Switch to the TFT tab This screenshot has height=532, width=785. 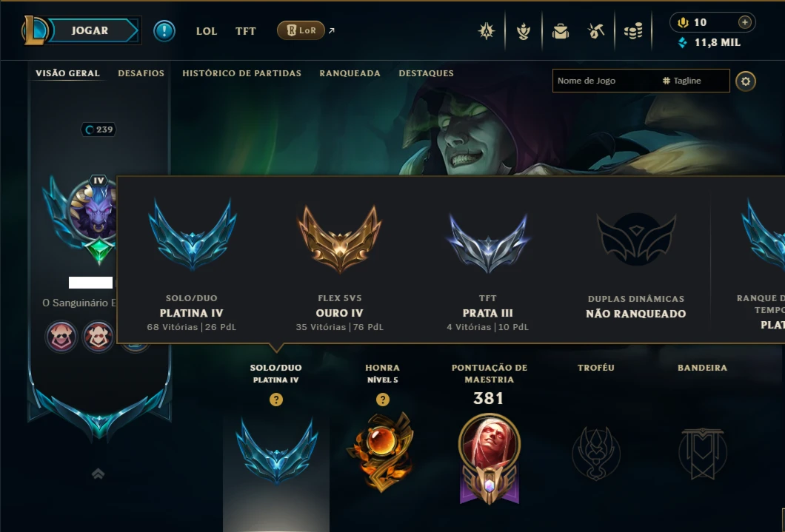point(245,31)
